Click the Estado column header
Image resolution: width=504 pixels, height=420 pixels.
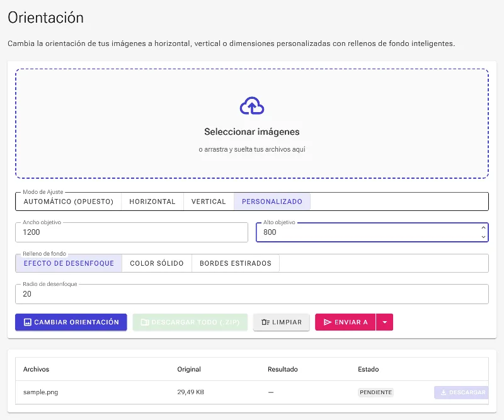click(x=369, y=369)
